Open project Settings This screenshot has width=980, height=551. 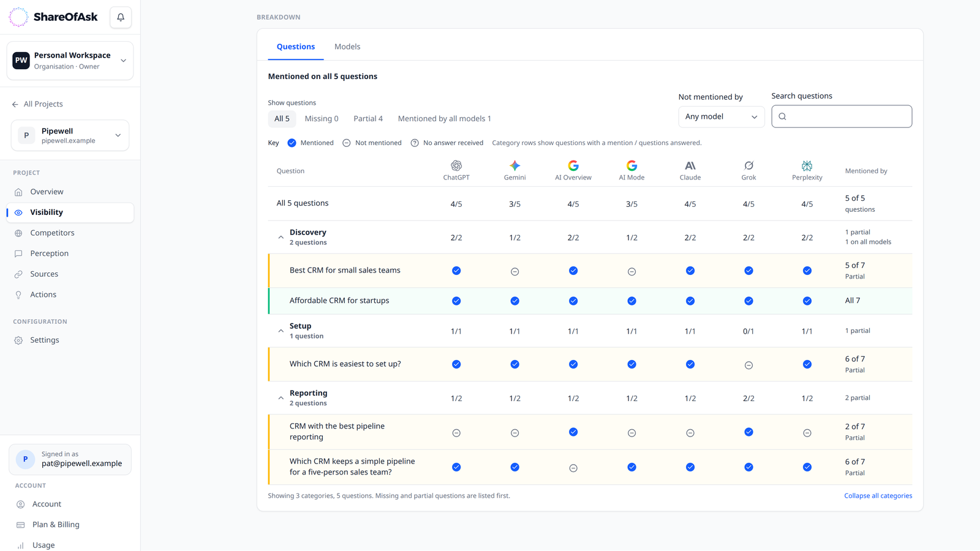pyautogui.click(x=70, y=340)
